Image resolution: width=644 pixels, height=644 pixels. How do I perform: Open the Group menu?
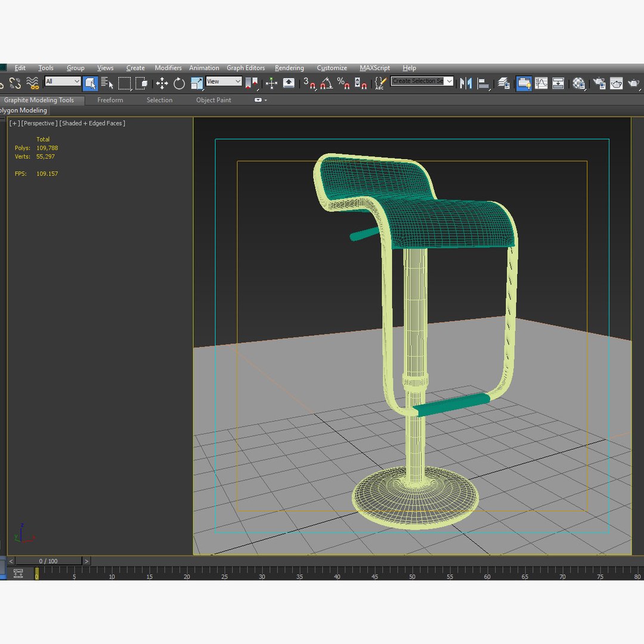[76, 68]
